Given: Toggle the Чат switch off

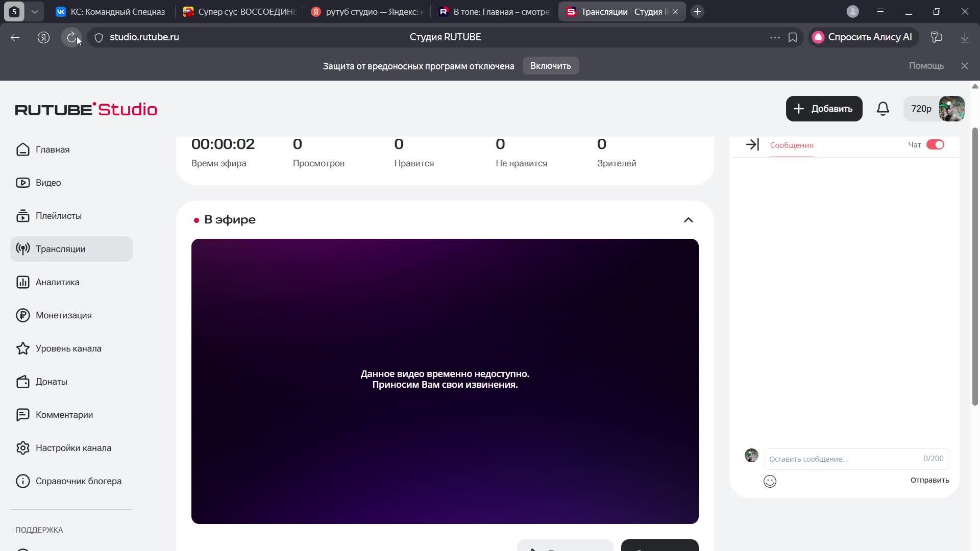Looking at the screenshot, I should tap(935, 145).
